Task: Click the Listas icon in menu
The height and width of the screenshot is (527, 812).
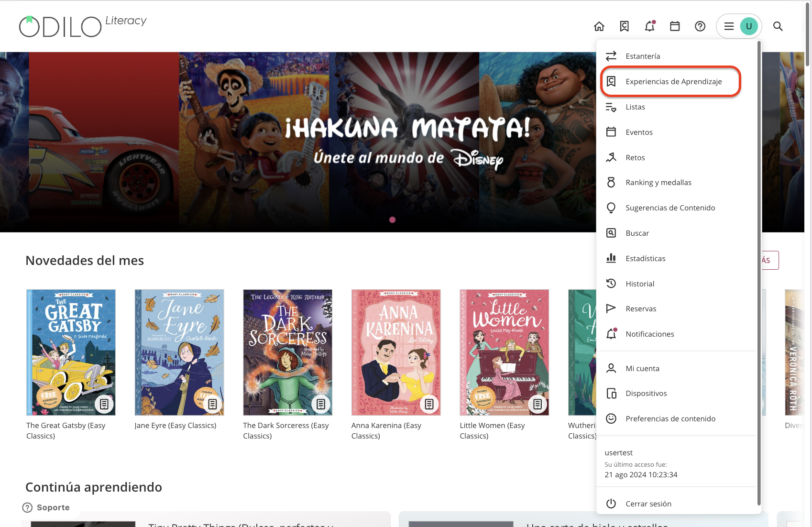Action: 611,107
